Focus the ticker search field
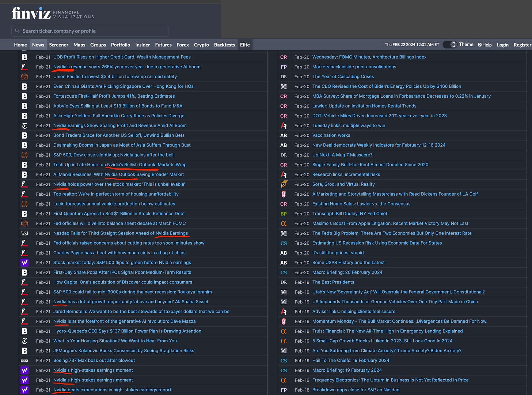Screen dimensions: 532x395 pyautogui.click(x=90, y=31)
